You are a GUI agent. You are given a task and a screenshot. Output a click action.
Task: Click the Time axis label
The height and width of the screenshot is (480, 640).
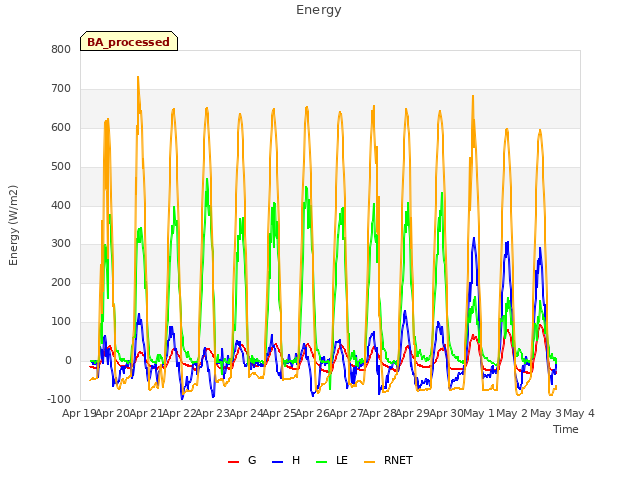pos(565,429)
